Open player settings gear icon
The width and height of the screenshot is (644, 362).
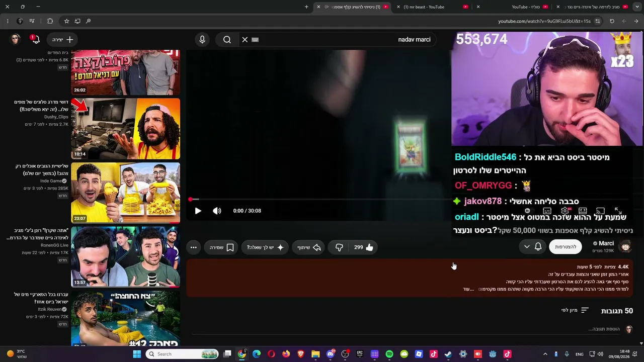[566, 211]
